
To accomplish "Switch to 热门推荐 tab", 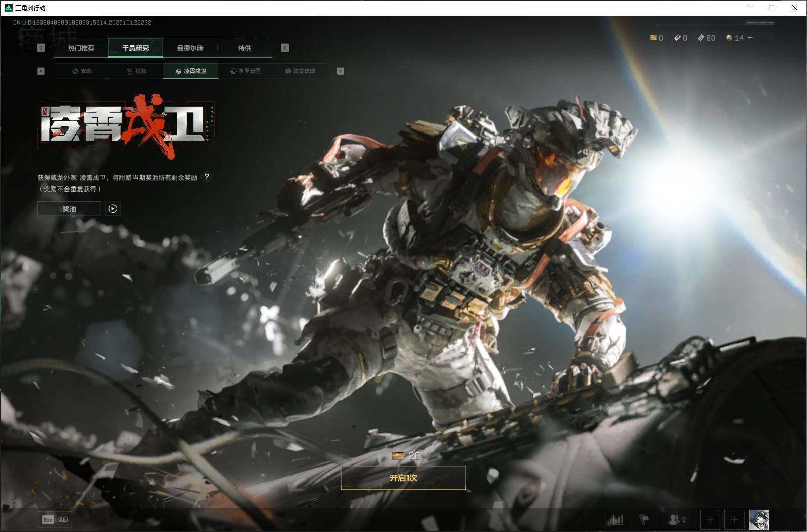I will tap(81, 48).
